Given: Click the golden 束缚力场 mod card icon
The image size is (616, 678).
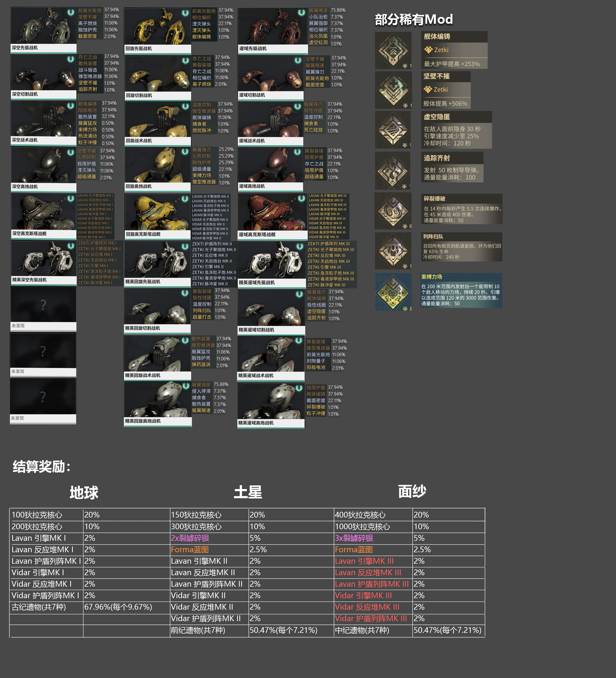Looking at the screenshot, I should coord(393,292).
